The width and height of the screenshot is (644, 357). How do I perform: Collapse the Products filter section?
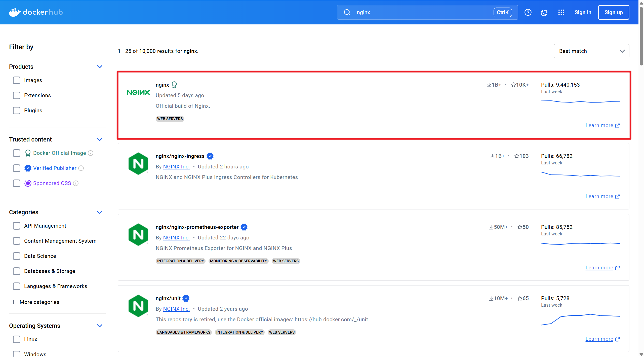tap(100, 67)
